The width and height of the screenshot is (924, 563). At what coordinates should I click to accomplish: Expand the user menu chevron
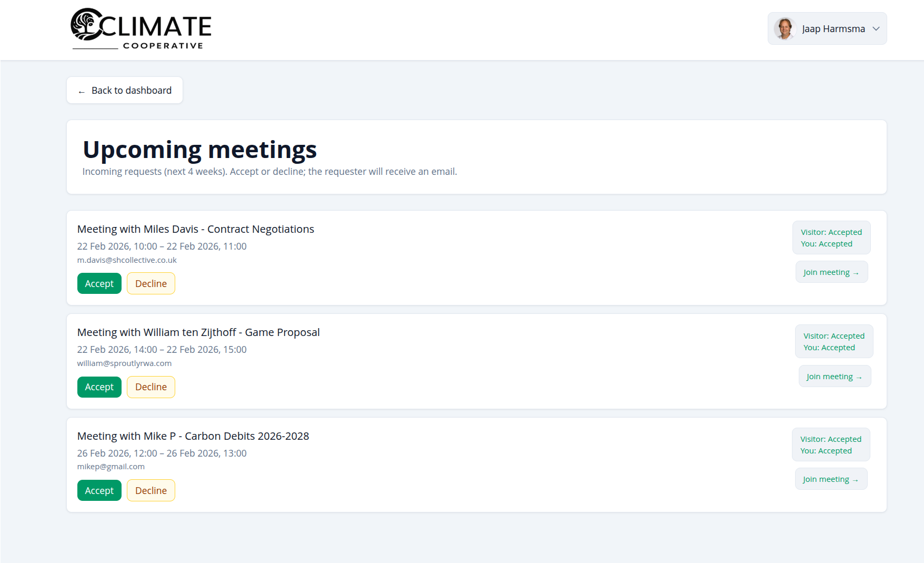(x=876, y=28)
